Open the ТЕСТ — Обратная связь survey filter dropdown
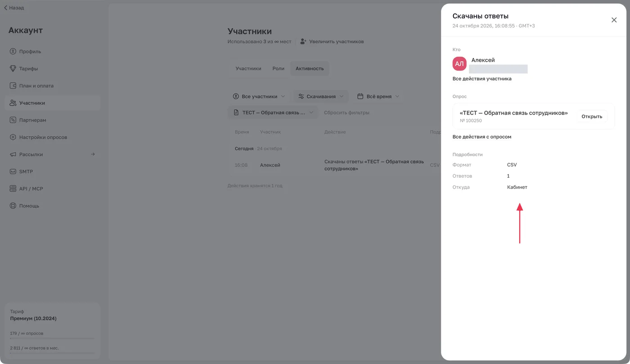Viewport: 630px width, 364px height. [273, 112]
